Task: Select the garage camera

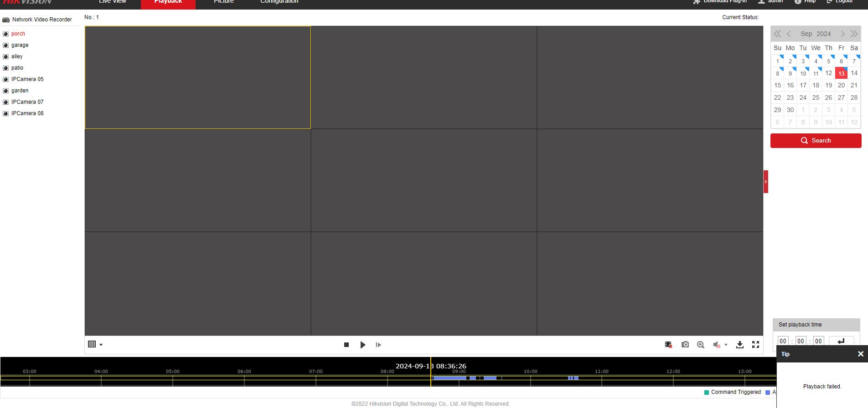Action: [x=20, y=45]
